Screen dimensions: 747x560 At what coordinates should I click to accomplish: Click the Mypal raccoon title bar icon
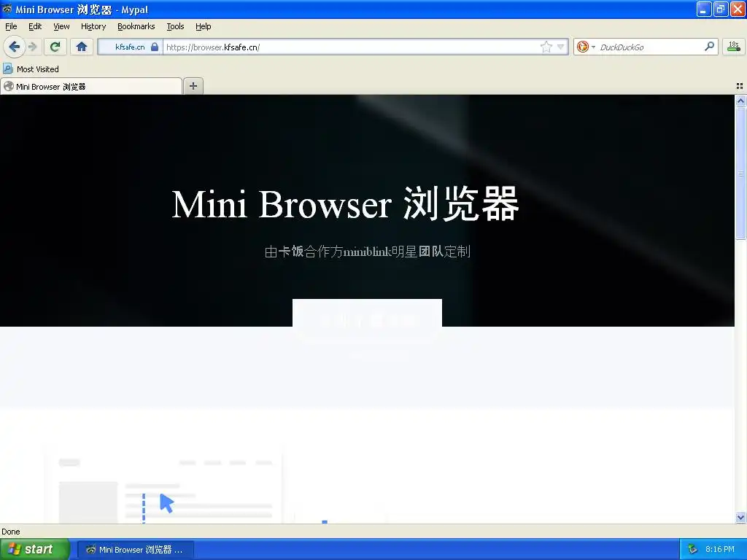tap(7, 9)
